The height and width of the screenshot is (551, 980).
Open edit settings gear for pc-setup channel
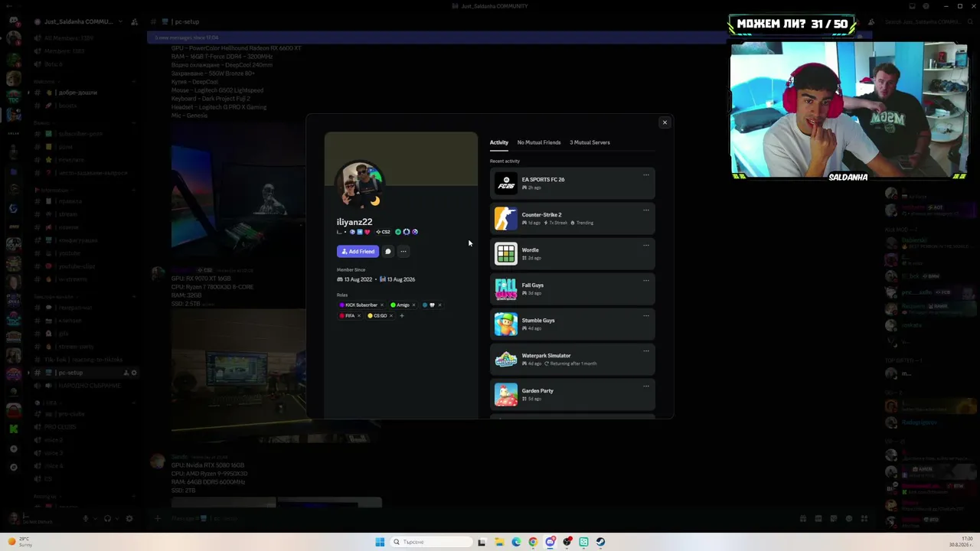tap(134, 373)
